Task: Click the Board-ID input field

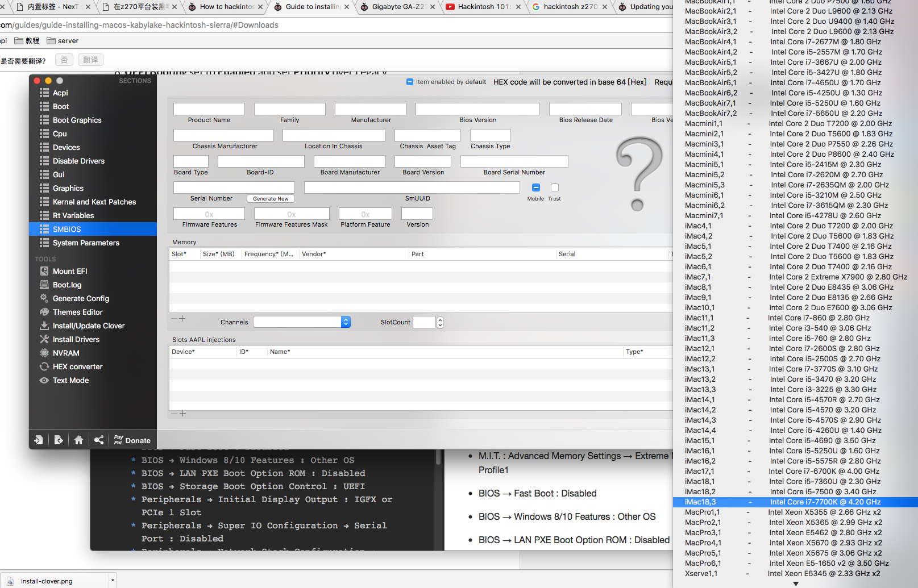Action: pyautogui.click(x=261, y=161)
